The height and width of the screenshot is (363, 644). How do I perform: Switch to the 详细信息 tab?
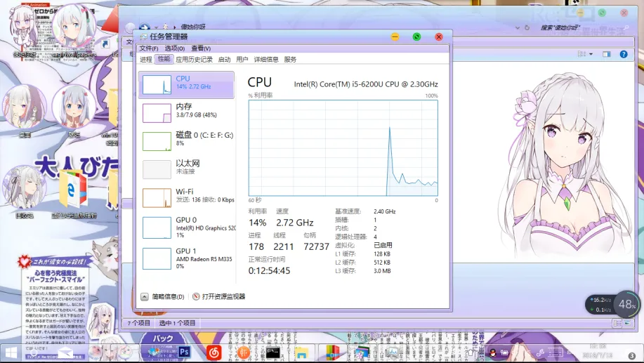pos(266,60)
